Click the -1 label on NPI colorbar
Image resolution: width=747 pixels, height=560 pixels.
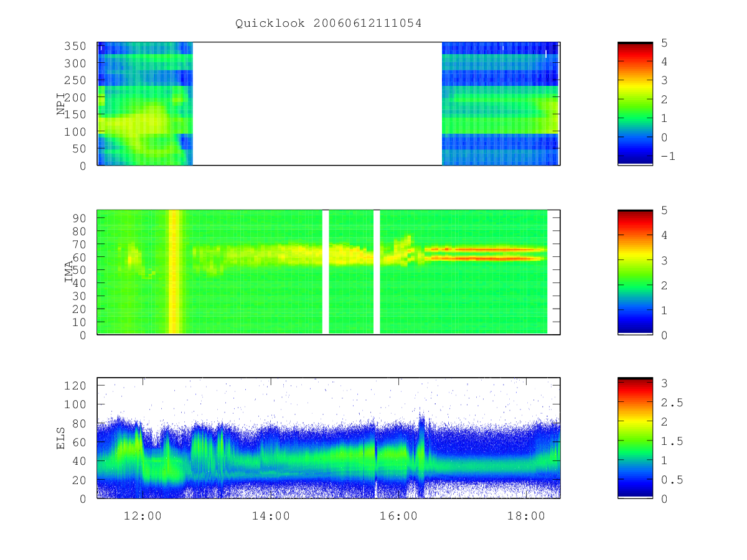pos(667,157)
